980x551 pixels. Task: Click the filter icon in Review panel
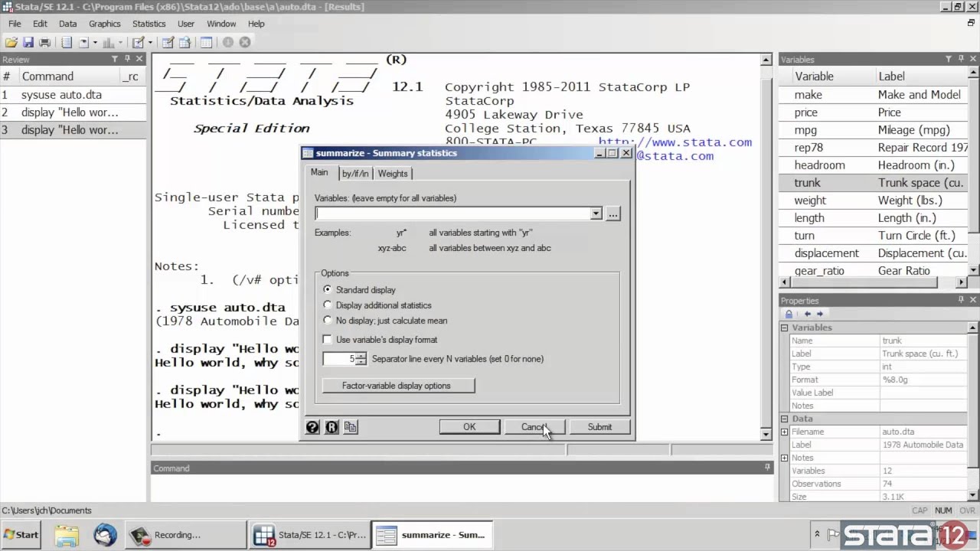(115, 59)
